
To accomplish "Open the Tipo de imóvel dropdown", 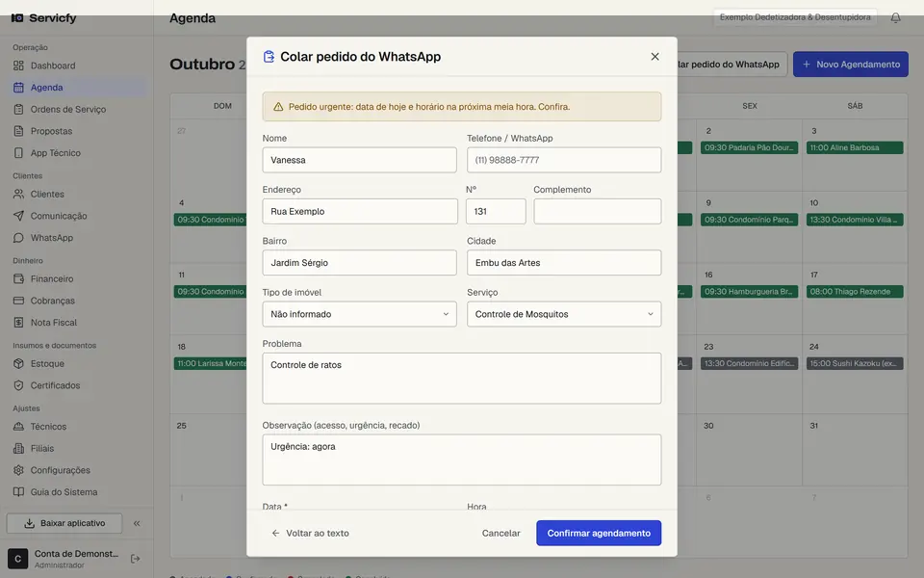I will [359, 314].
